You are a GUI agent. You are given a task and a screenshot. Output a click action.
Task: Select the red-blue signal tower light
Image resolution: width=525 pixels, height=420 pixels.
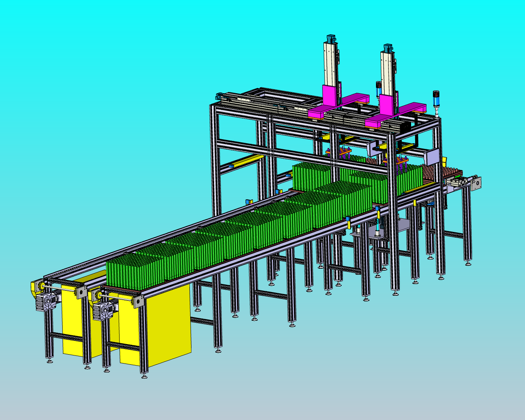coord(436,99)
